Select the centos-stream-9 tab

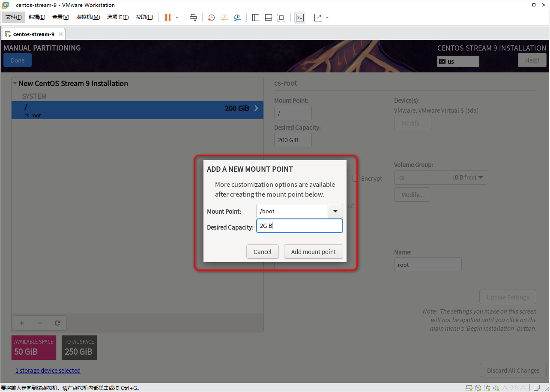click(x=33, y=34)
